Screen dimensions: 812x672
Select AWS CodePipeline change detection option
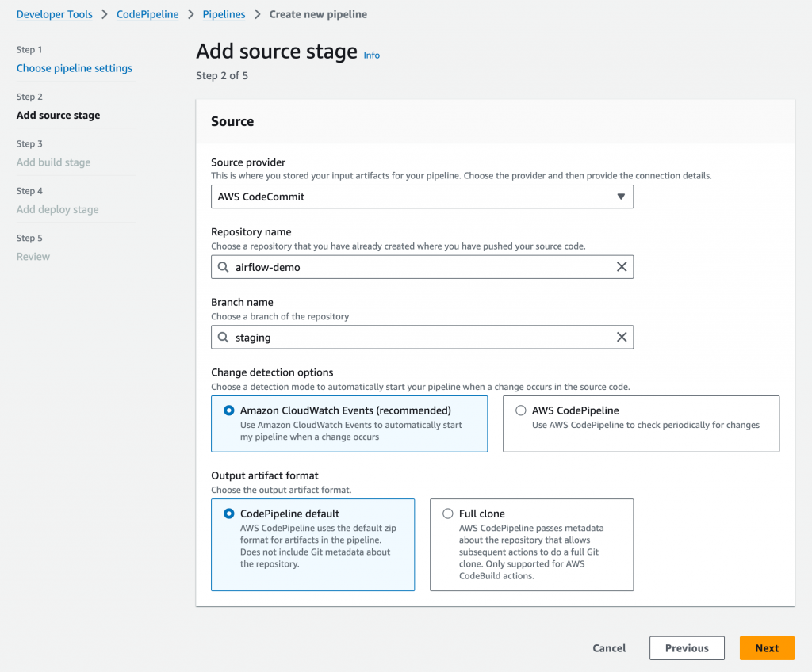click(521, 410)
